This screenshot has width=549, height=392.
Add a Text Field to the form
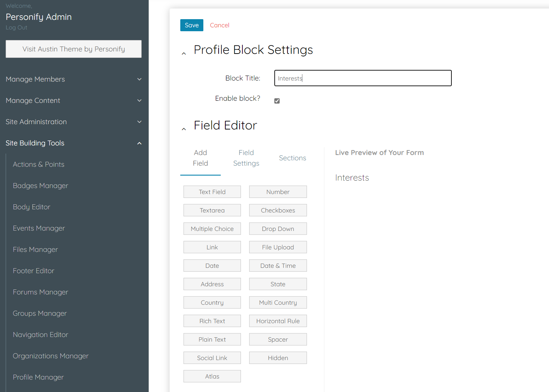[212, 192]
